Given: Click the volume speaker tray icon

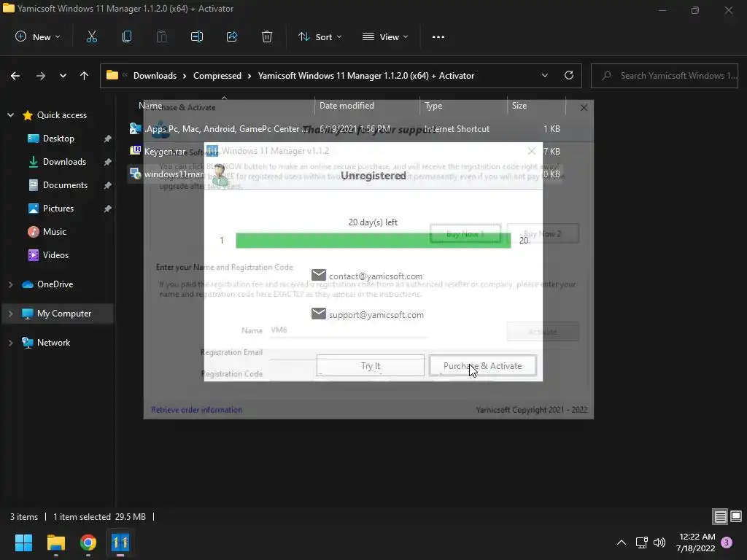Looking at the screenshot, I should click(x=659, y=542).
